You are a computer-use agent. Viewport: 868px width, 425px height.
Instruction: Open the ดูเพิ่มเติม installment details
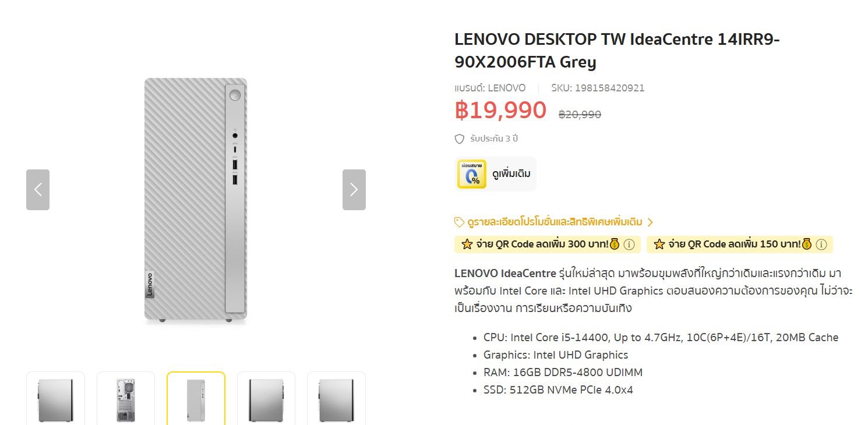tap(511, 173)
